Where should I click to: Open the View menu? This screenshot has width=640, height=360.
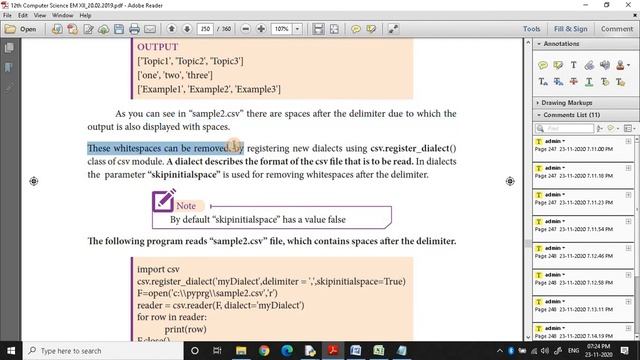point(40,16)
